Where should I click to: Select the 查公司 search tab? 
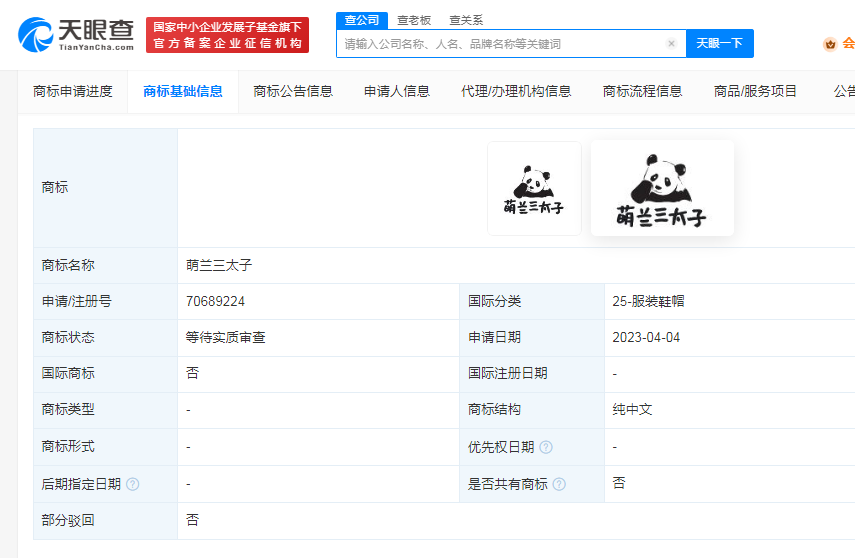[x=362, y=19]
